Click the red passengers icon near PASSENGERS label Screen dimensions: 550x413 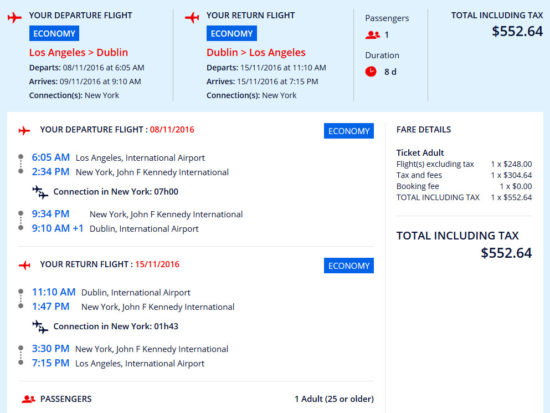click(28, 399)
